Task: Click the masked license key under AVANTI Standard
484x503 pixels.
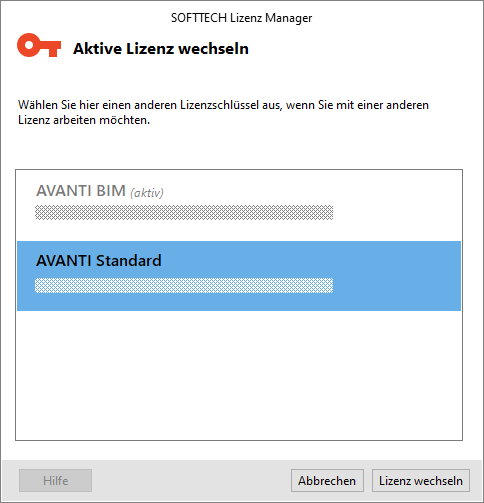Action: coord(184,285)
